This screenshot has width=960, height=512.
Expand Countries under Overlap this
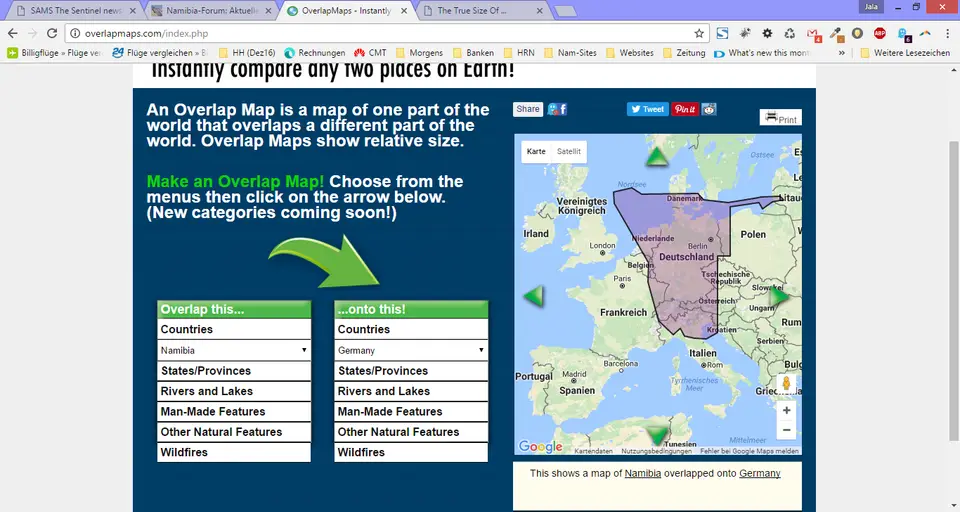pyautogui.click(x=234, y=329)
